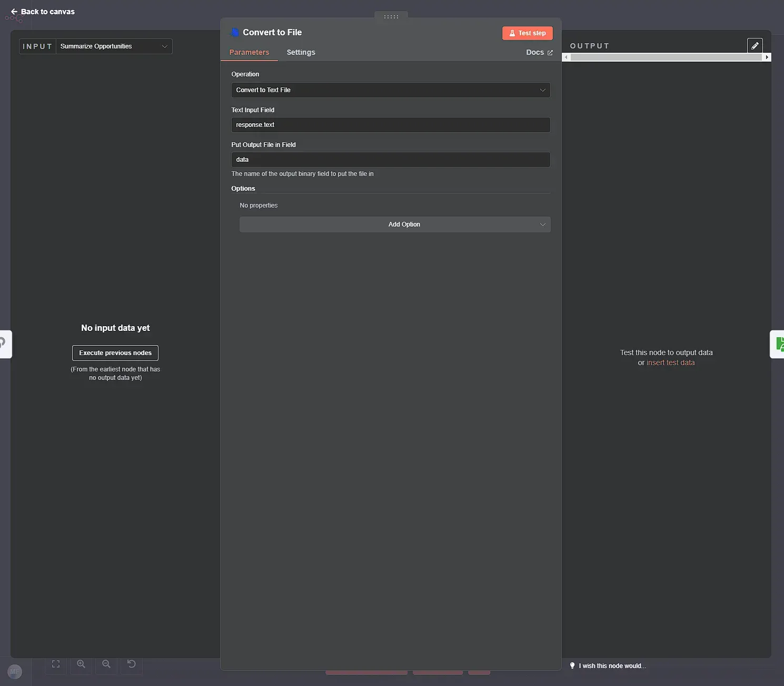
Task: Click the Add Option chevron arrow
Action: click(542, 224)
